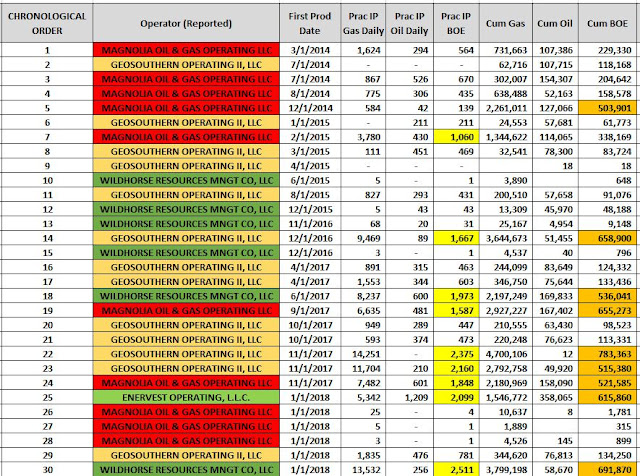Select chronological order number 25

click(47, 398)
